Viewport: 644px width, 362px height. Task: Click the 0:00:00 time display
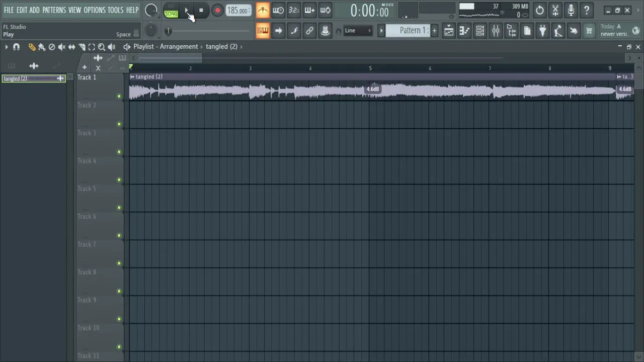(370, 11)
